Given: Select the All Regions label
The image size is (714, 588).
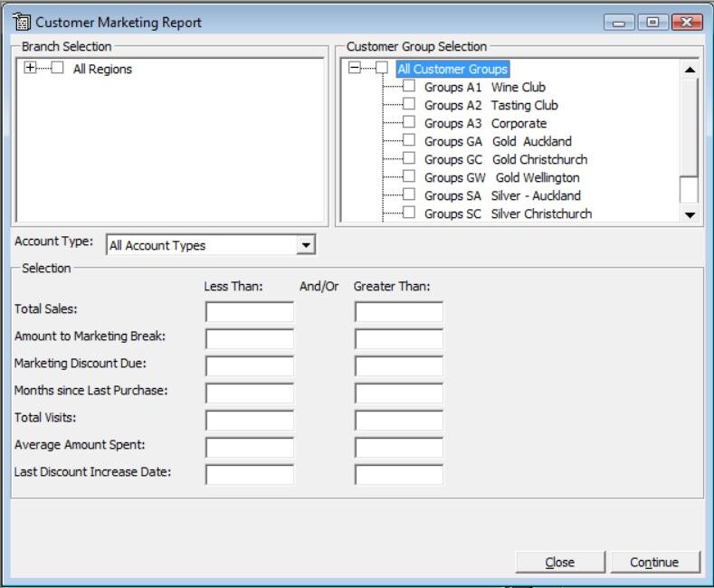Looking at the screenshot, I should (102, 69).
